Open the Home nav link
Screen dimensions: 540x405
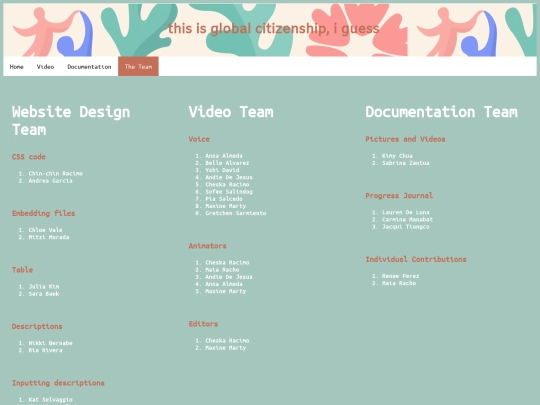(17, 66)
